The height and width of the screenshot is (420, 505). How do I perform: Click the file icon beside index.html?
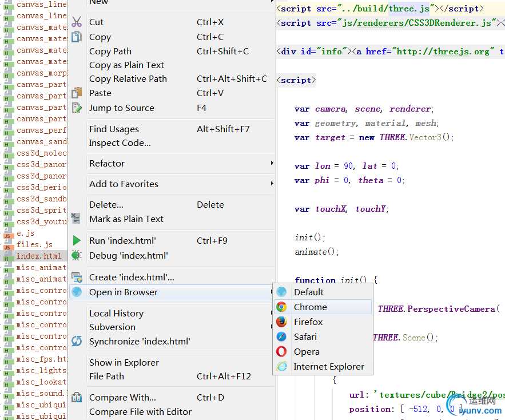click(8, 257)
